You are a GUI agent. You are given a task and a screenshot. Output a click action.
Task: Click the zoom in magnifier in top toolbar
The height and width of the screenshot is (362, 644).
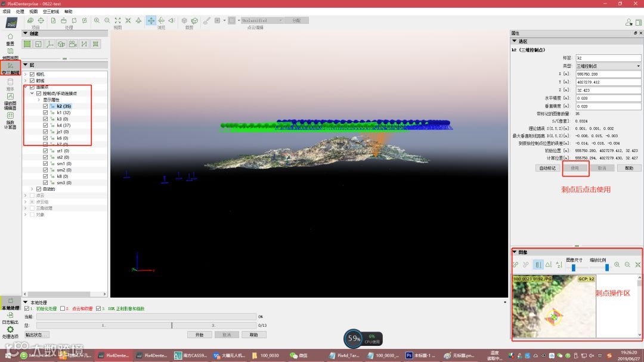[97, 20]
